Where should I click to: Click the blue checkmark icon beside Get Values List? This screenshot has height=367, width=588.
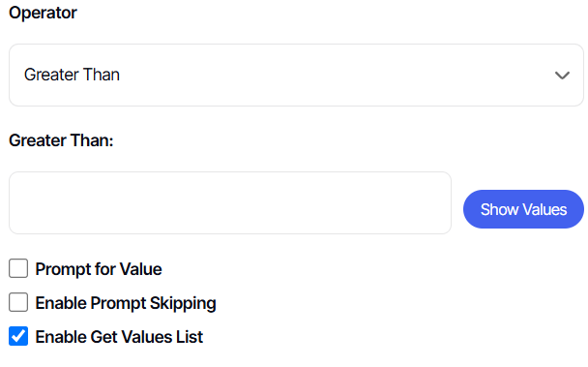(x=18, y=336)
